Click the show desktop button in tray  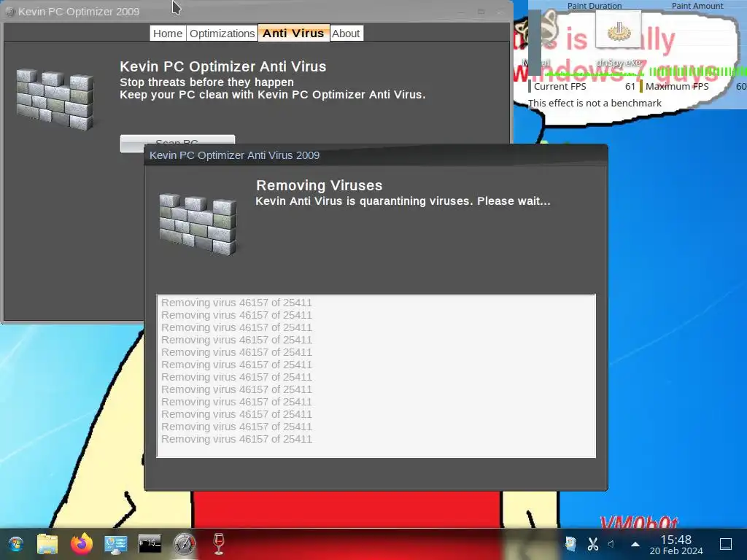click(x=726, y=544)
